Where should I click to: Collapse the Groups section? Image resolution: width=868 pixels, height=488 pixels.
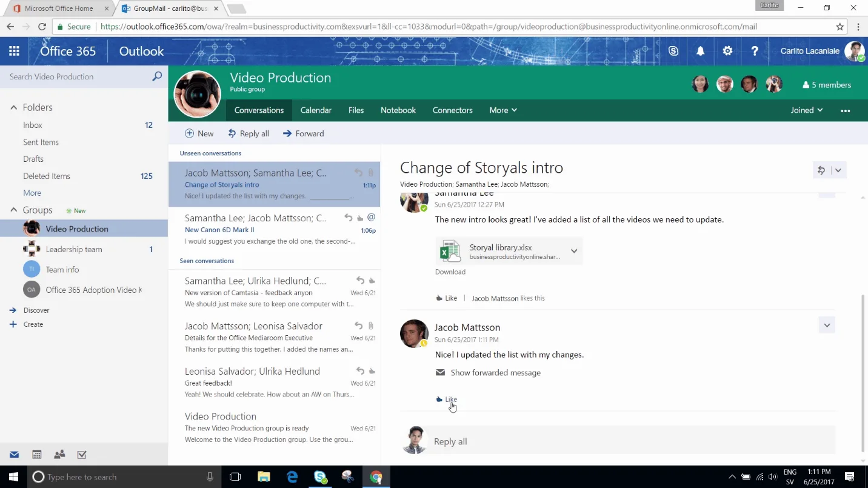pos(13,210)
